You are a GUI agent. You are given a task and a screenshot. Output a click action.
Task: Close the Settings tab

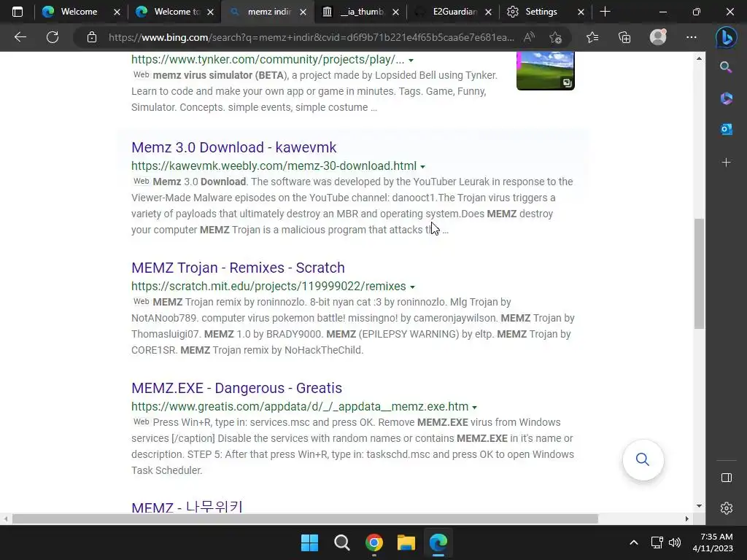coord(581,12)
